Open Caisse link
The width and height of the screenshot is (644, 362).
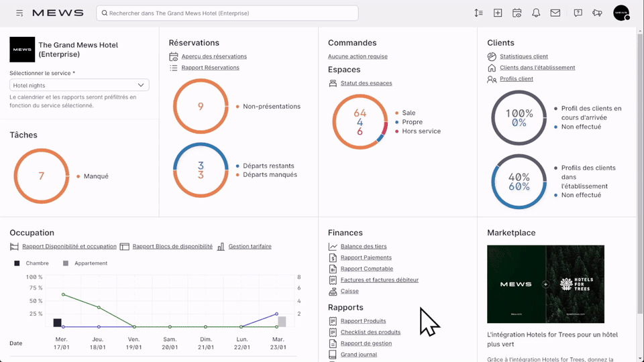coord(350,291)
